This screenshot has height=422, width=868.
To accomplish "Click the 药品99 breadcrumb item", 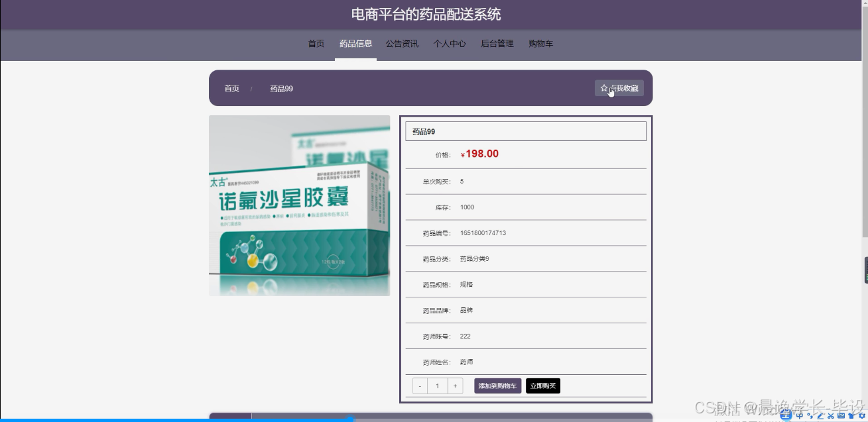I will (x=281, y=89).
